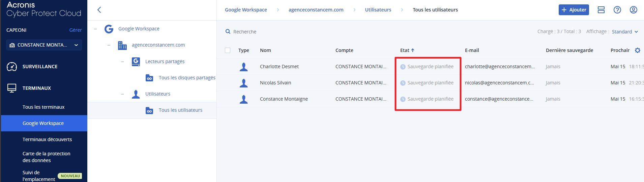Viewport: 644px width, 182px height.
Task: Click the NOUVEAU badge
Action: click(70, 176)
